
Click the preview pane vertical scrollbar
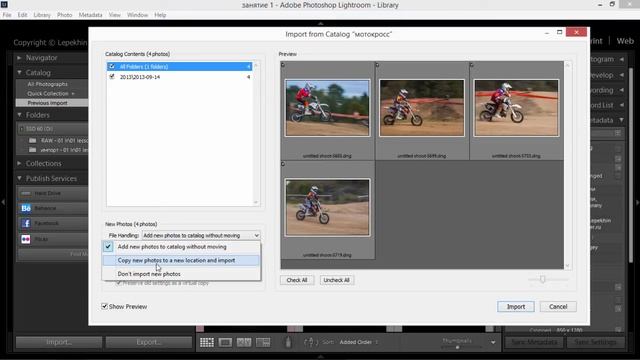(567, 165)
